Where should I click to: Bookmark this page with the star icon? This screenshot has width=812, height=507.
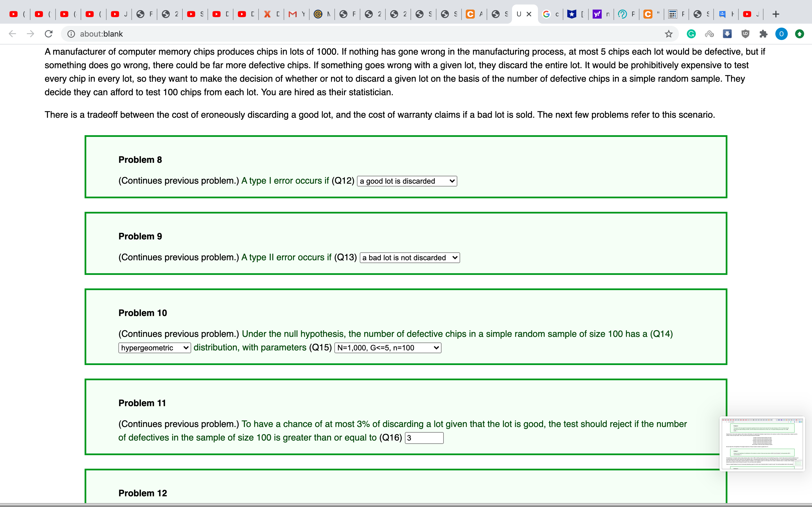[668, 34]
